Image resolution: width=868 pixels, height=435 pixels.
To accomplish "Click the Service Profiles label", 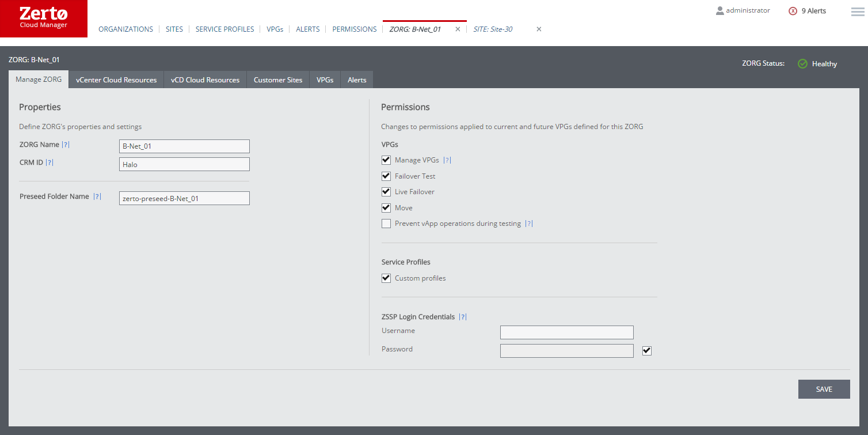I will [x=406, y=262].
